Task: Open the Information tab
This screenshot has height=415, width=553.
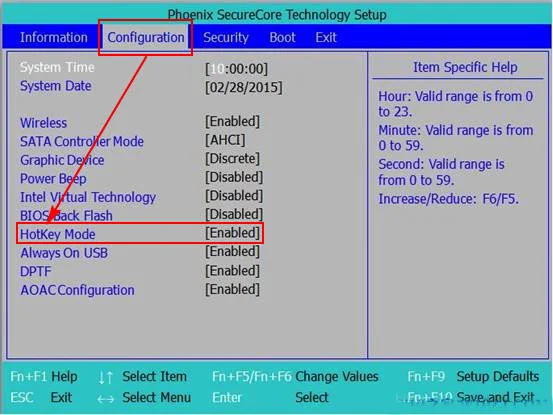Action: (x=54, y=37)
